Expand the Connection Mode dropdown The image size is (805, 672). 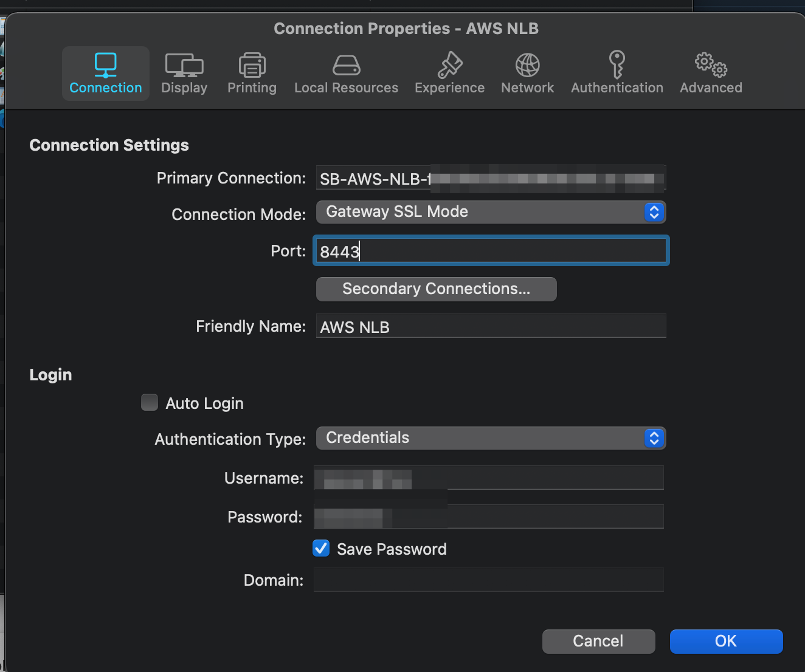coord(491,212)
